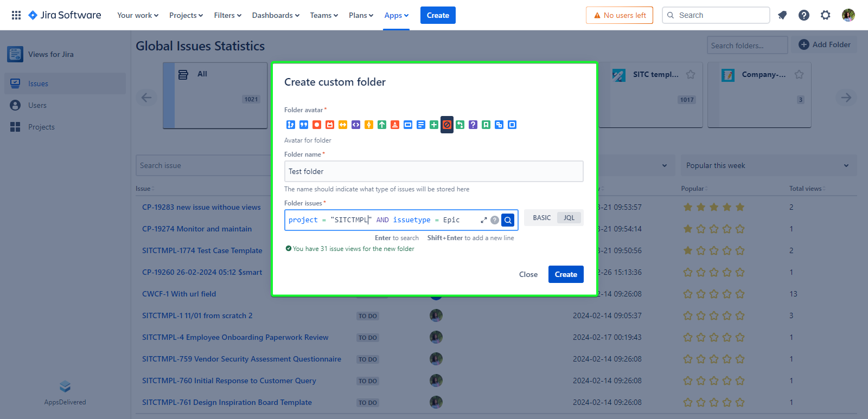Viewport: 868px width, 419px height.
Task: Select the blue quotation marks avatar
Action: 304,125
